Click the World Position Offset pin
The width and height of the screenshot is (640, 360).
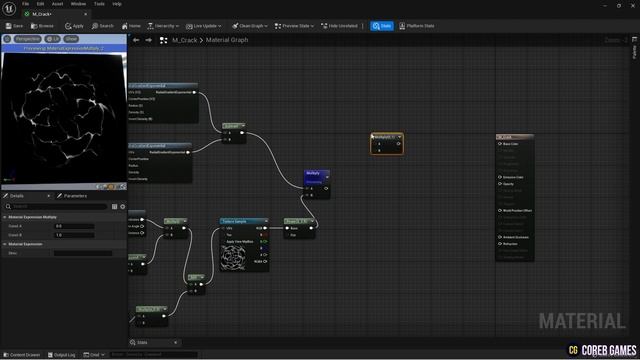tap(500, 210)
